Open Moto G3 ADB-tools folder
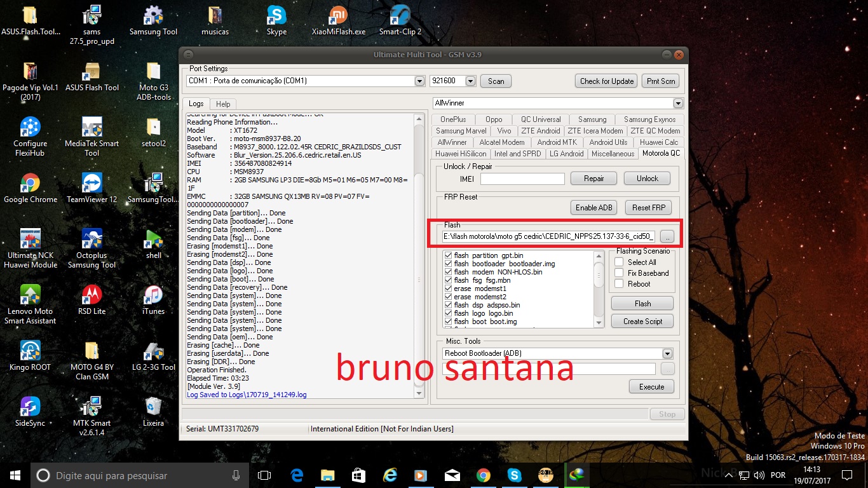868x488 pixels. pos(153,81)
